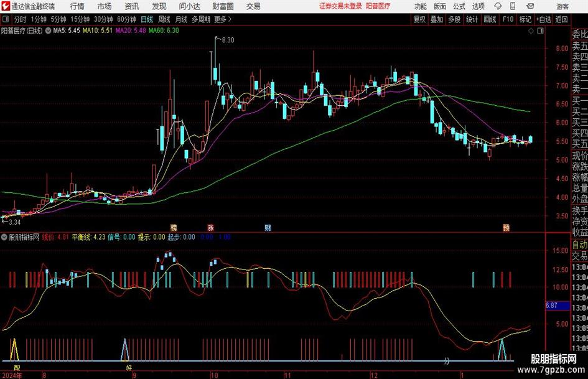The image size is (588, 379).
Task: Click the Tongdaxin red logo icon
Action: (6, 6)
